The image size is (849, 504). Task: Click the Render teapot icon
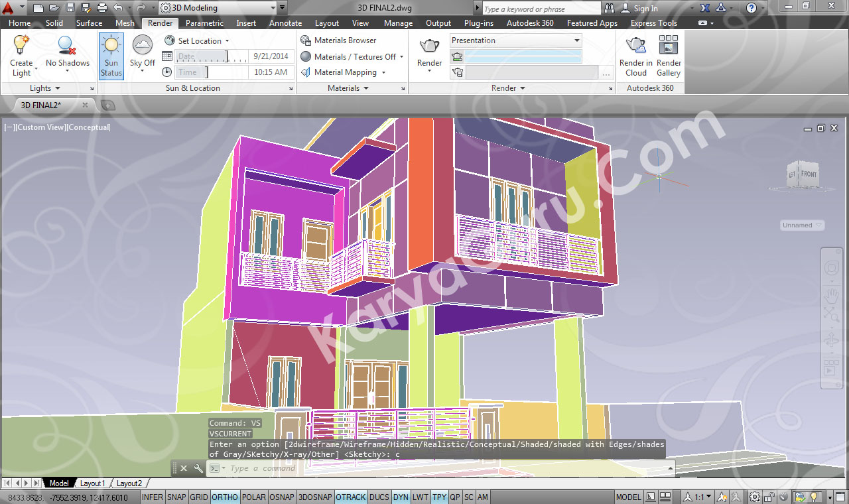[x=429, y=46]
